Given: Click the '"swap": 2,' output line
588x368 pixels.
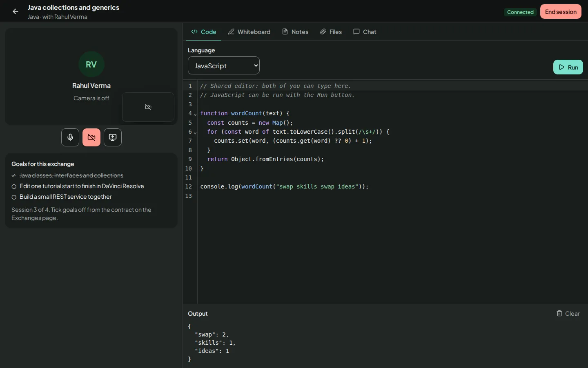Looking at the screenshot, I should click(212, 334).
